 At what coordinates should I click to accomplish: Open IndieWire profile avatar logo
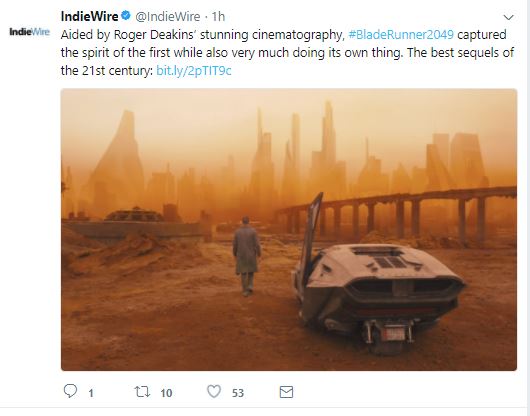(29, 32)
